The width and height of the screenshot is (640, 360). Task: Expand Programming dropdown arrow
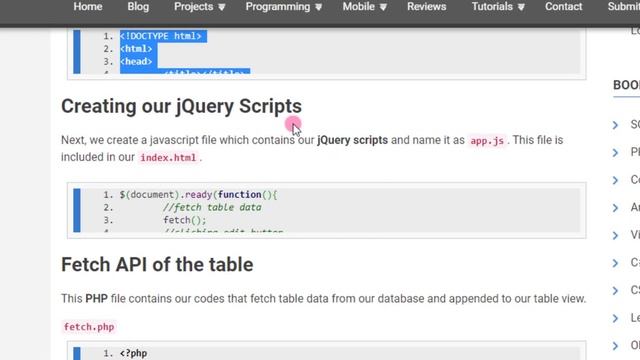[x=318, y=7]
